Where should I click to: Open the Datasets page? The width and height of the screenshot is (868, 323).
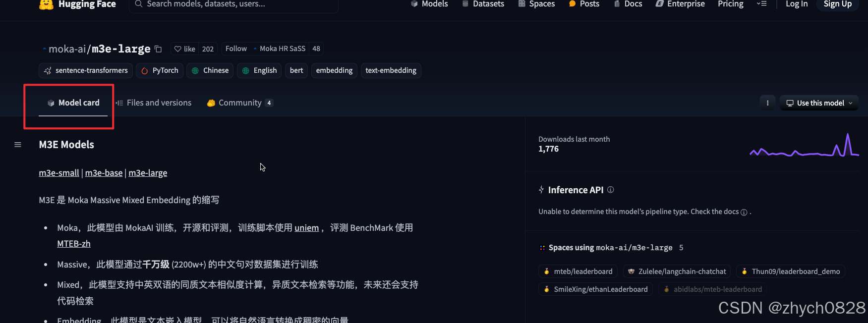pyautogui.click(x=483, y=4)
